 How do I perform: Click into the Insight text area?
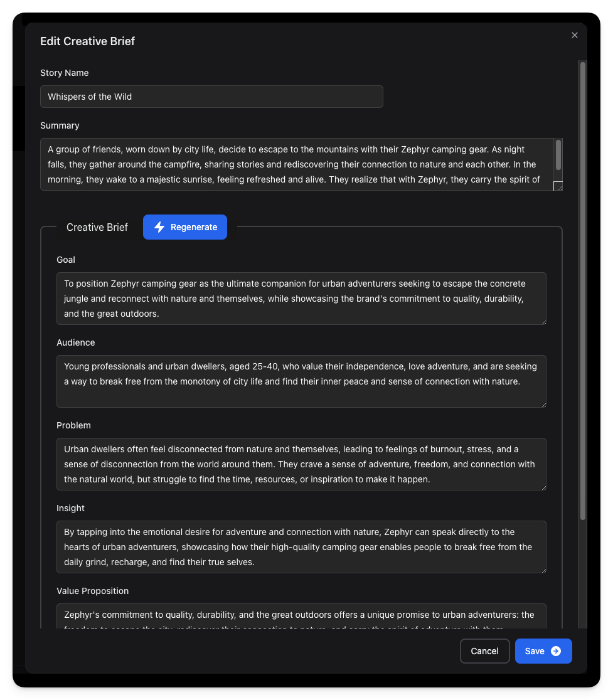point(301,547)
